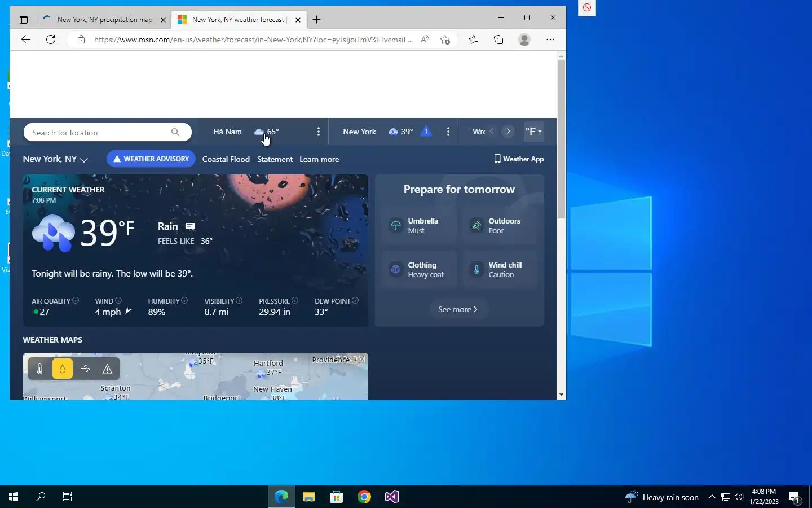Image resolution: width=812 pixels, height=508 pixels.
Task: Click See more under Prepare for tomorrow
Action: point(458,309)
